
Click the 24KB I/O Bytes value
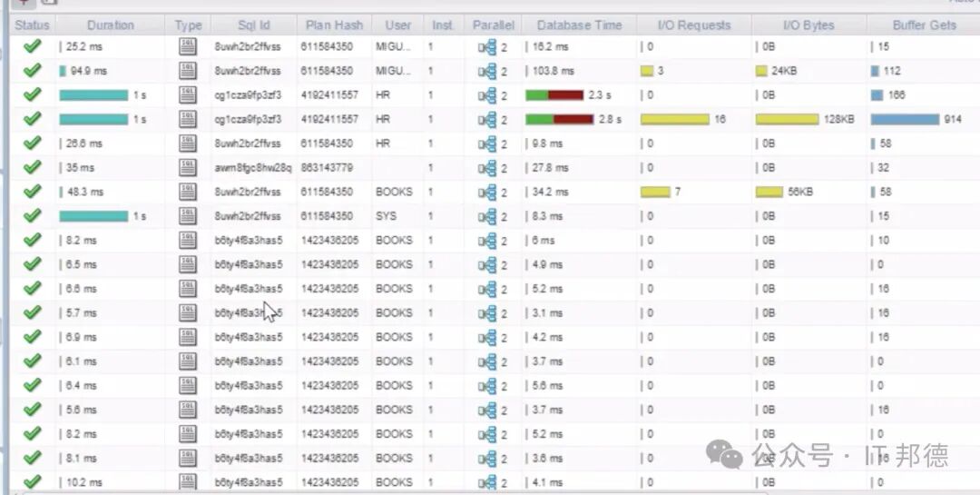784,71
